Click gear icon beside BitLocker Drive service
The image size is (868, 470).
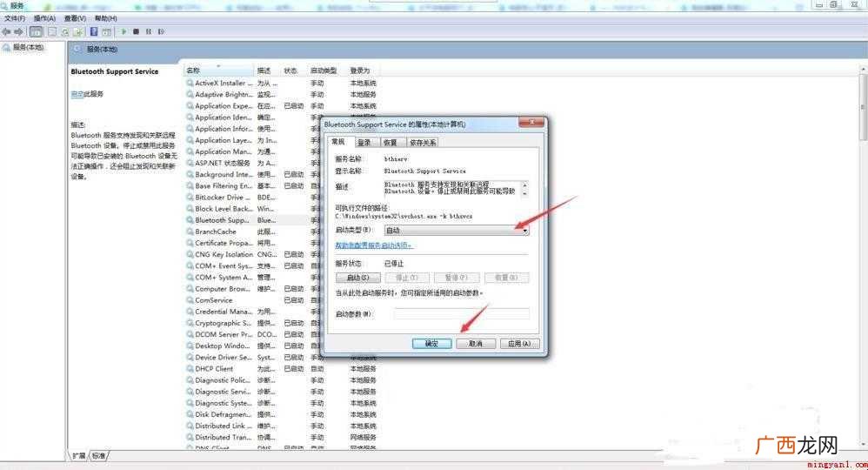[190, 198]
